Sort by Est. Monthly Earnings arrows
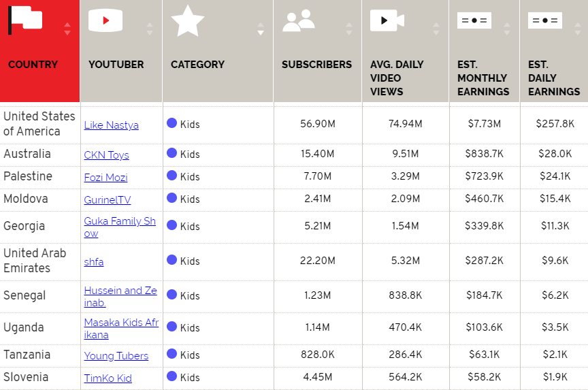 507,29
